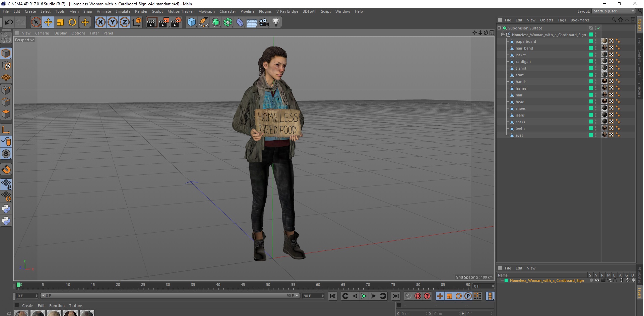Add a Camera object

point(264,22)
